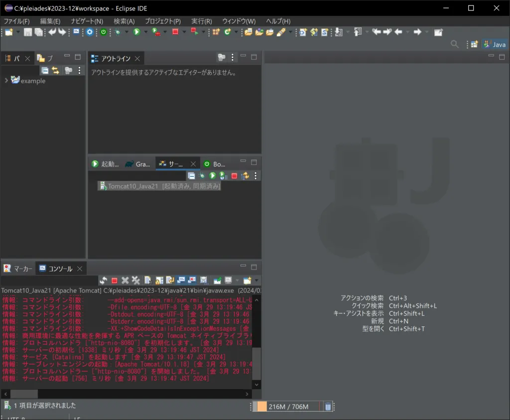Click the Redo arrow in main toolbar

click(x=62, y=32)
